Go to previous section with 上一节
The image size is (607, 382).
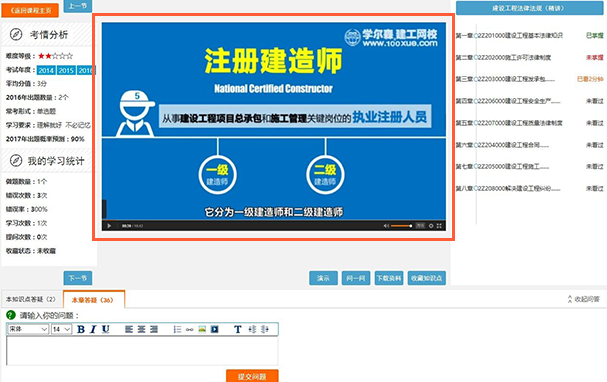[x=78, y=6]
